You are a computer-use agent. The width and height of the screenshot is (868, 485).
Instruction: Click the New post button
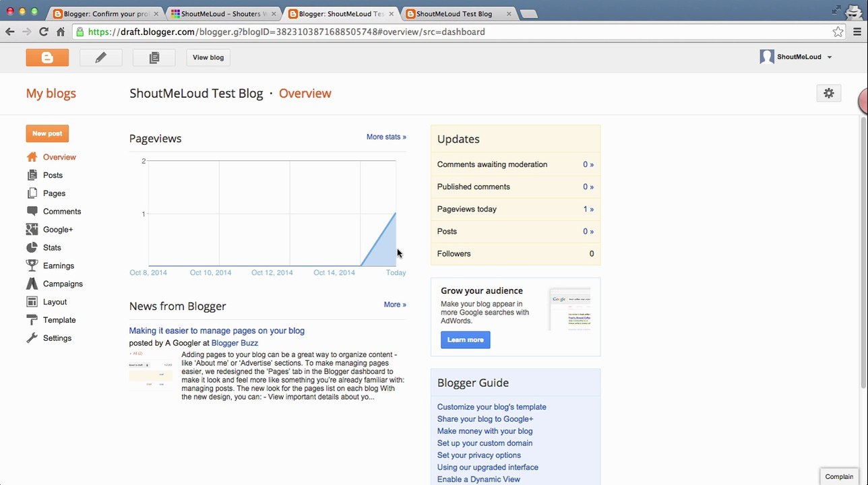(x=47, y=133)
